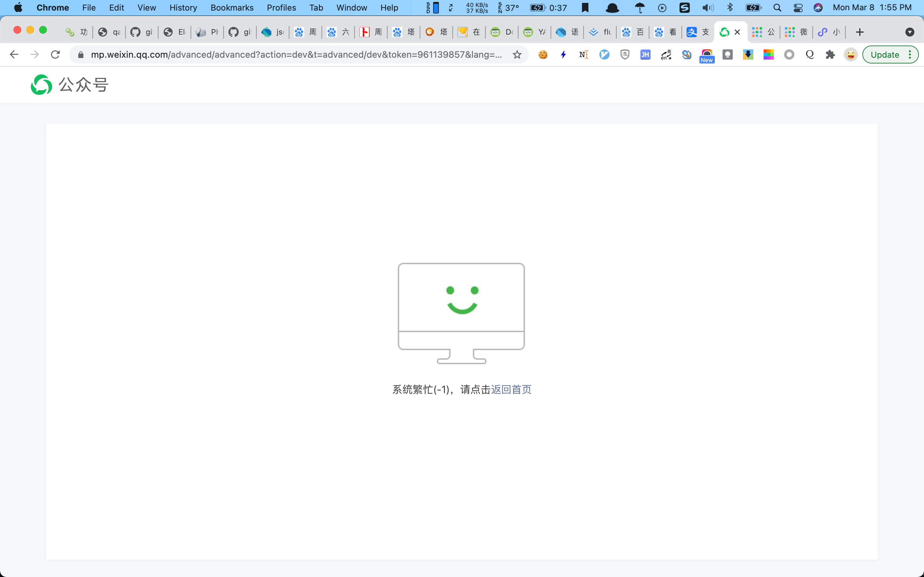This screenshot has width=924, height=577.
Task: Open macOS Control Center toggle icon
Action: 798,8
